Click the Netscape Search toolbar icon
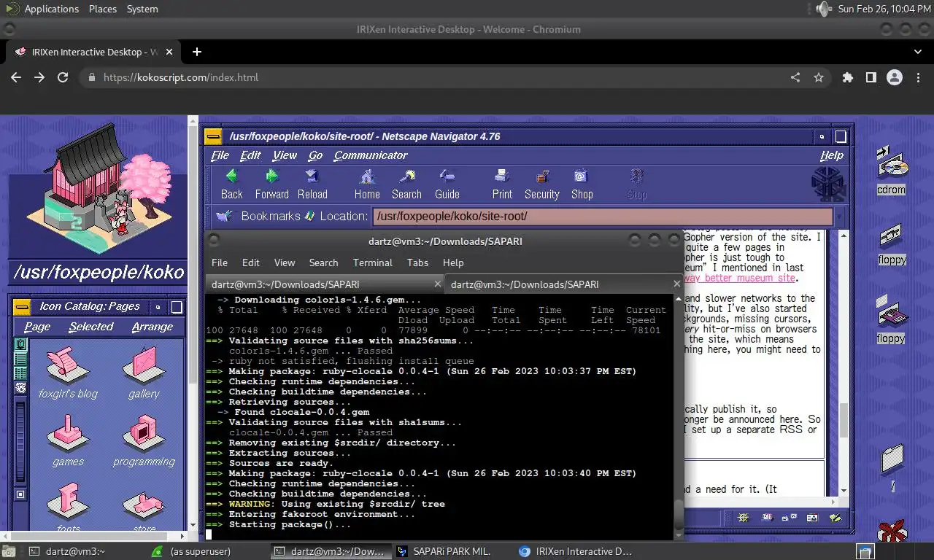Image resolution: width=934 pixels, height=560 pixels. point(406,184)
